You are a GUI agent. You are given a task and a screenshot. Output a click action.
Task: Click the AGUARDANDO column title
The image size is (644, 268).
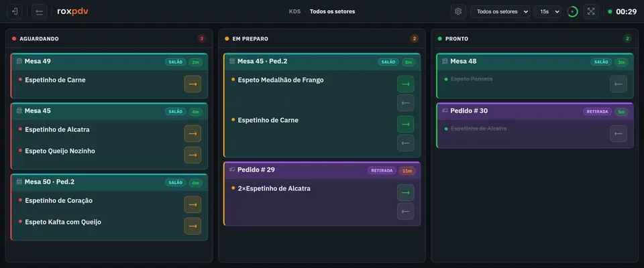(x=39, y=39)
